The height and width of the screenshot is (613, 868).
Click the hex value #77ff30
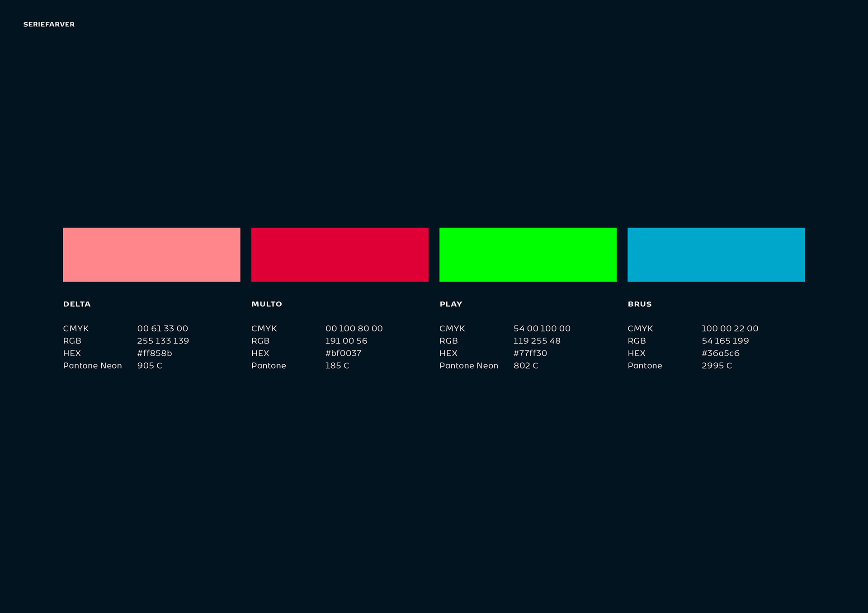pos(530,353)
